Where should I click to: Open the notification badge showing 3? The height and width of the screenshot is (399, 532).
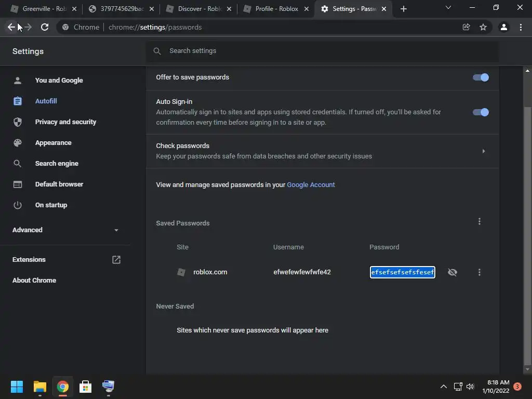[517, 387]
